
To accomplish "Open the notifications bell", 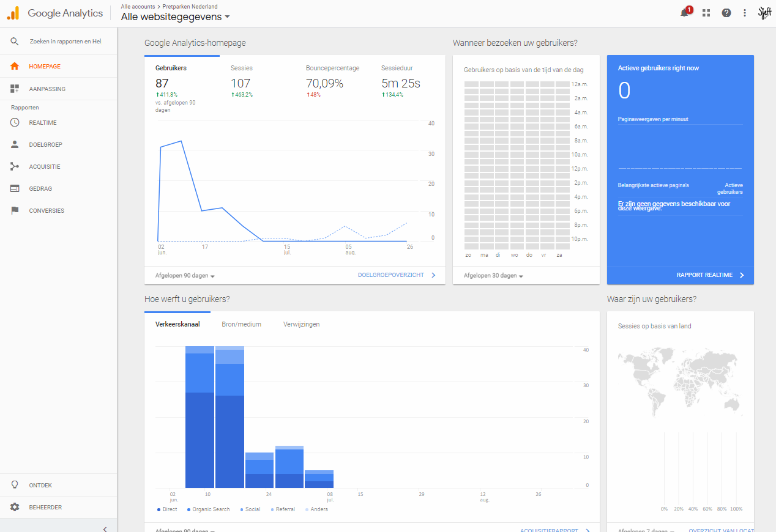I will click(685, 13).
